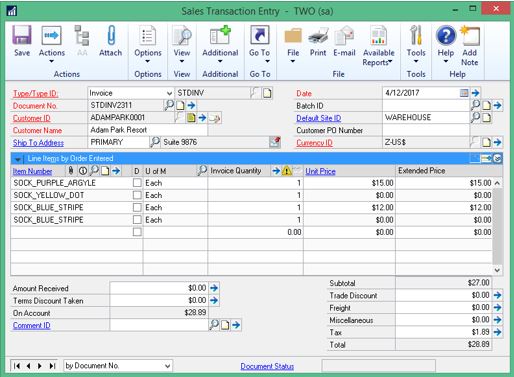Click the Customer ID note icon
Image resolution: width=514 pixels, height=377 pixels.
(191, 118)
